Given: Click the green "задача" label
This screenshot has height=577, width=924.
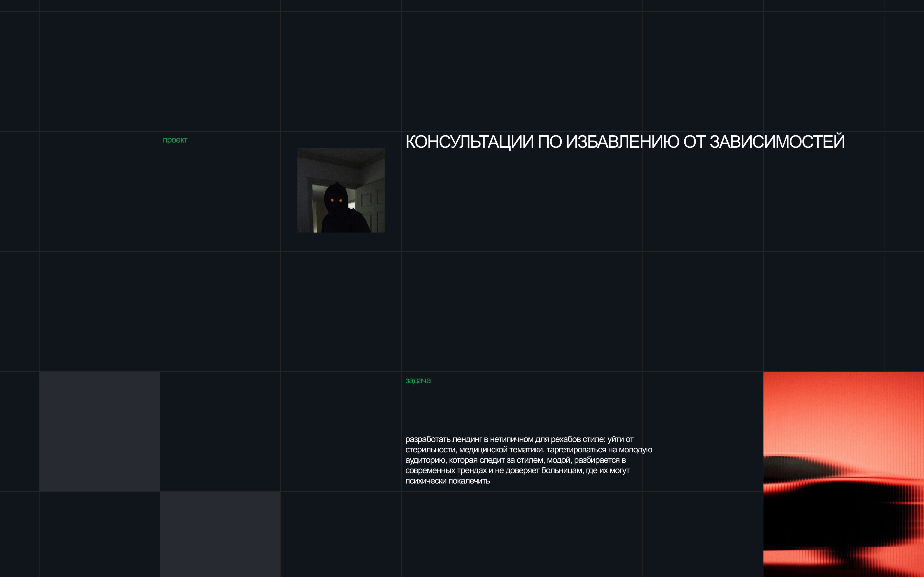Looking at the screenshot, I should [418, 381].
